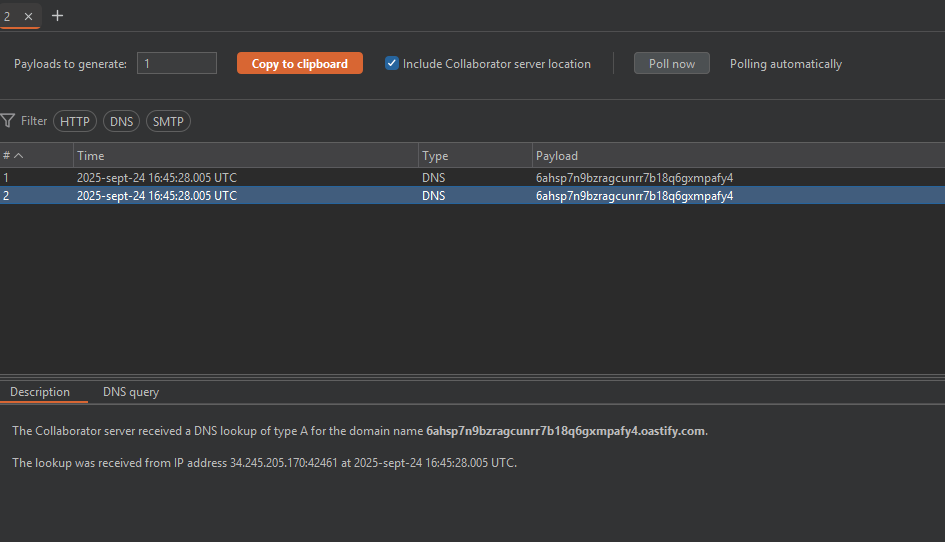This screenshot has height=542, width=945.
Task: Select tab number 2 at top
Action: pyautogui.click(x=8, y=16)
